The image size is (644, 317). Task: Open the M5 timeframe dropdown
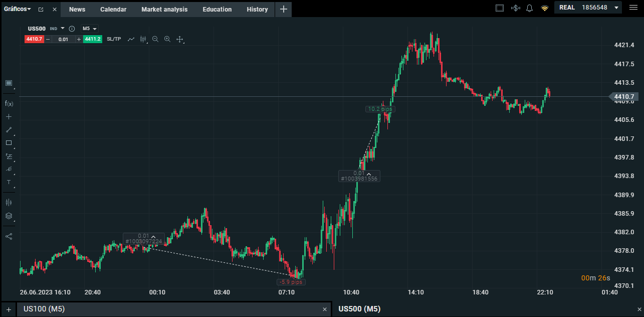90,29
